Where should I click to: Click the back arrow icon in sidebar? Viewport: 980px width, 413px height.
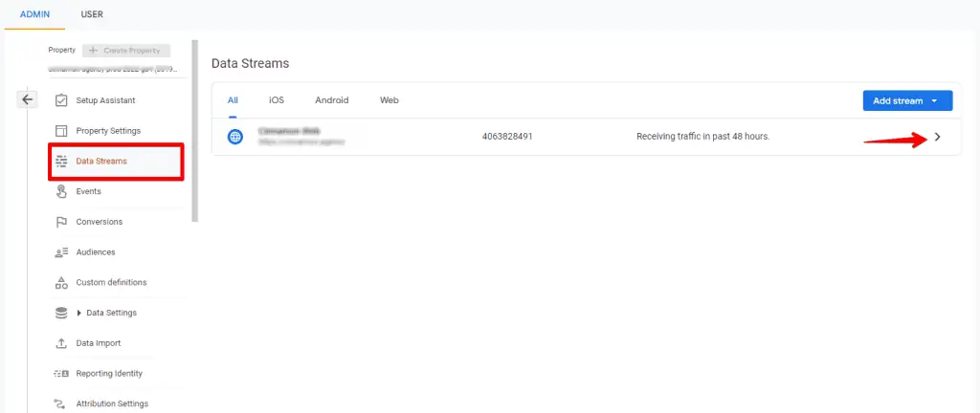point(28,99)
